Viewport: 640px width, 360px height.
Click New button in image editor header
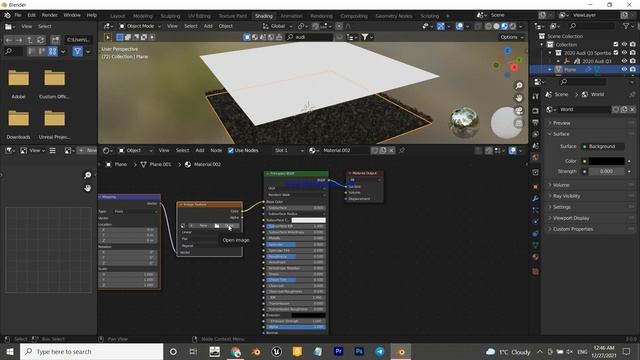tap(87, 151)
